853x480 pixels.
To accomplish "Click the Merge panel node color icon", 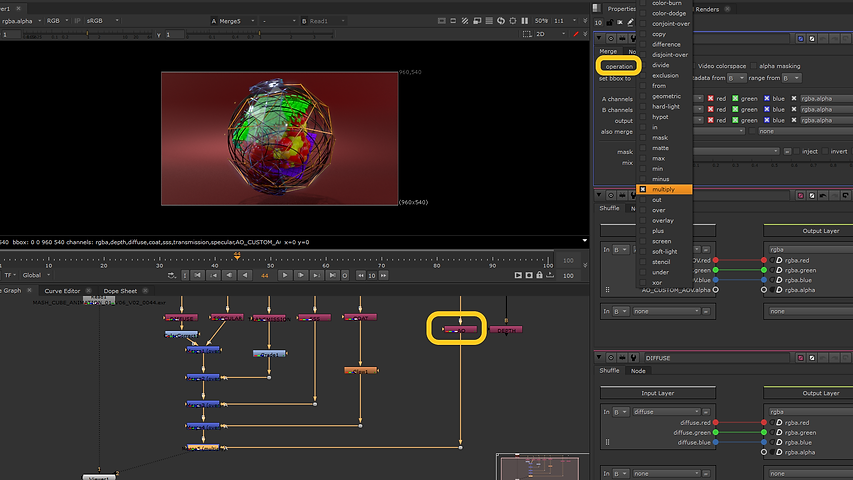I will pyautogui.click(x=800, y=39).
